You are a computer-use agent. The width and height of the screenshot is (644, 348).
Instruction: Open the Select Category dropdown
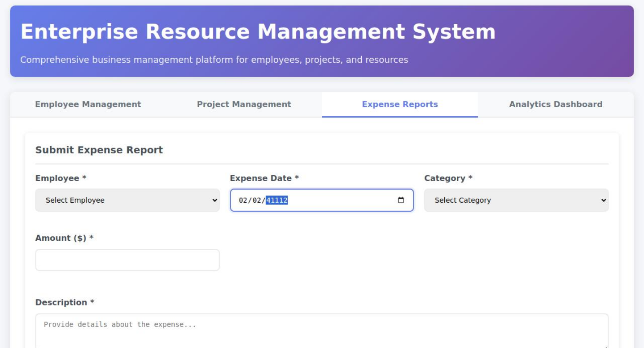[x=516, y=200]
